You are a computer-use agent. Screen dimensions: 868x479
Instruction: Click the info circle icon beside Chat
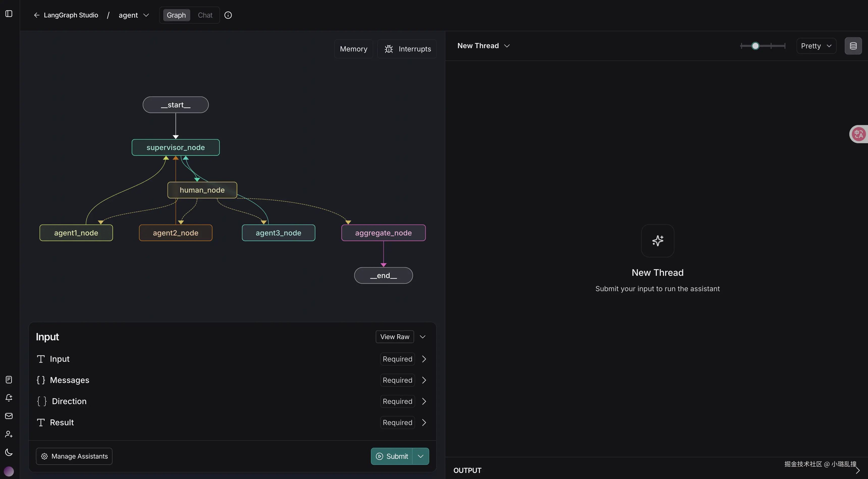[228, 15]
